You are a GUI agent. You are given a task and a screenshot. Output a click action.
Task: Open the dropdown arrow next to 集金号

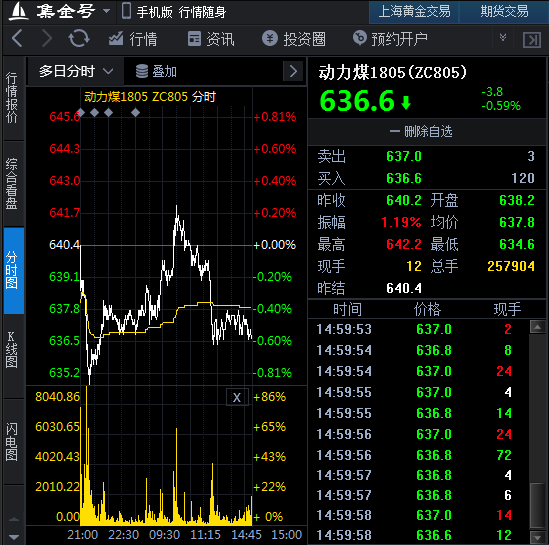106,11
